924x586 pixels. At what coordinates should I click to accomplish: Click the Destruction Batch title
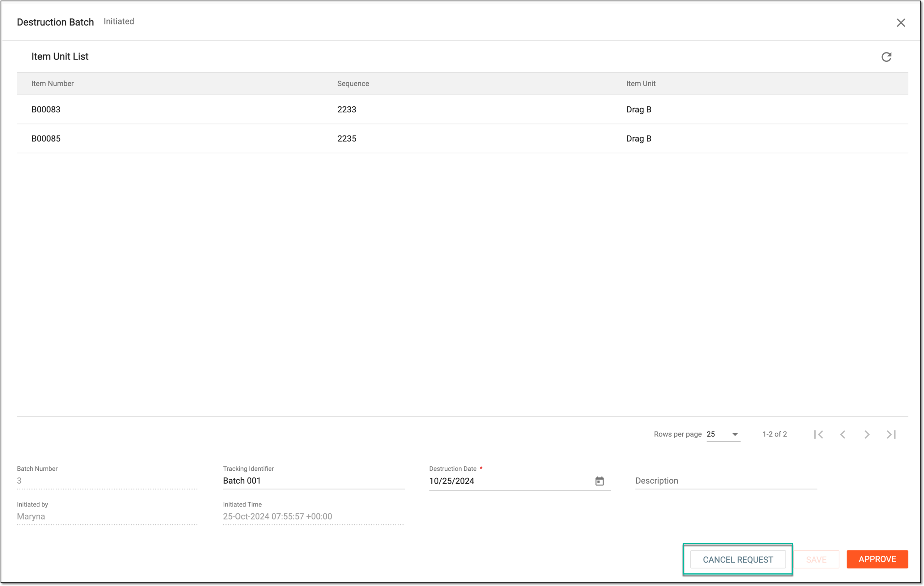coord(55,22)
